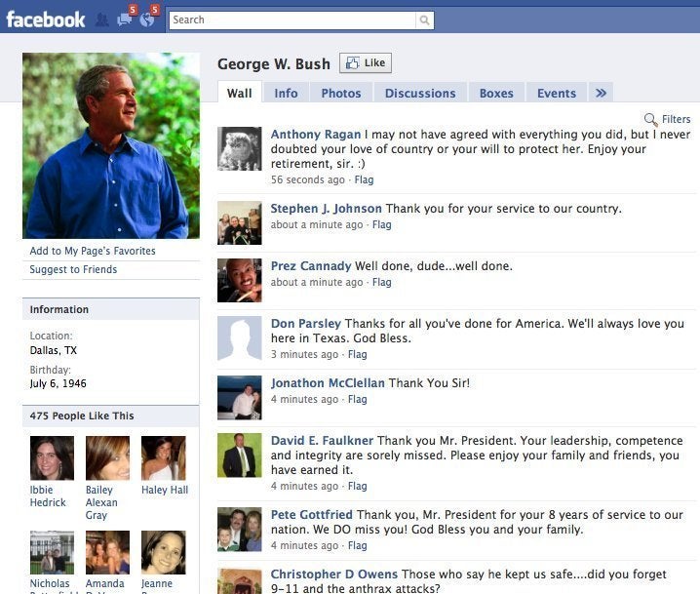Screen dimensions: 700x594
Task: Open Christopher D Owens' profile link
Action: [x=334, y=574]
